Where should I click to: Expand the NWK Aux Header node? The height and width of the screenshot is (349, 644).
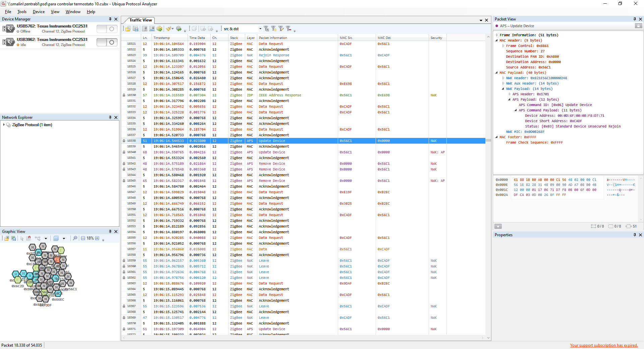point(503,83)
